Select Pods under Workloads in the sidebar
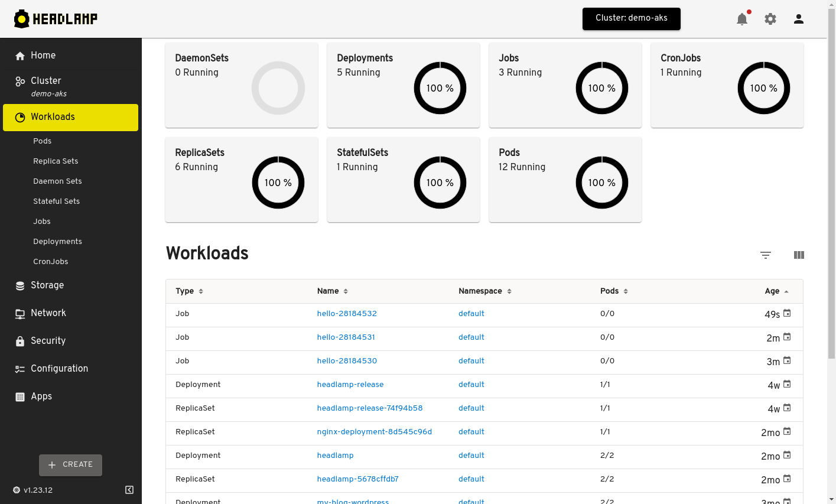This screenshot has height=504, width=836. point(42,141)
